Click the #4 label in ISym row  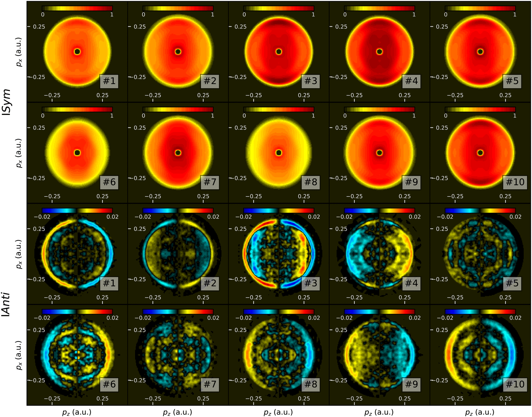pyautogui.click(x=411, y=81)
